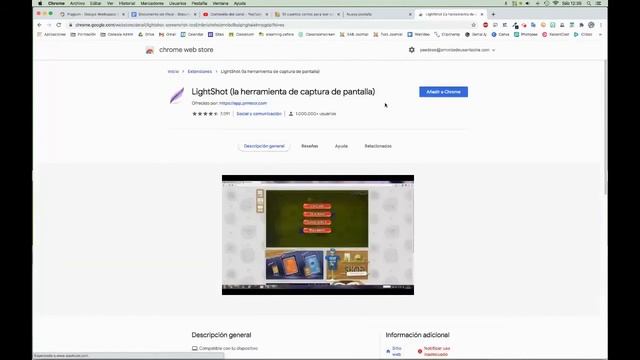
Task: Open the Drive bookmark
Action: click(x=146, y=35)
